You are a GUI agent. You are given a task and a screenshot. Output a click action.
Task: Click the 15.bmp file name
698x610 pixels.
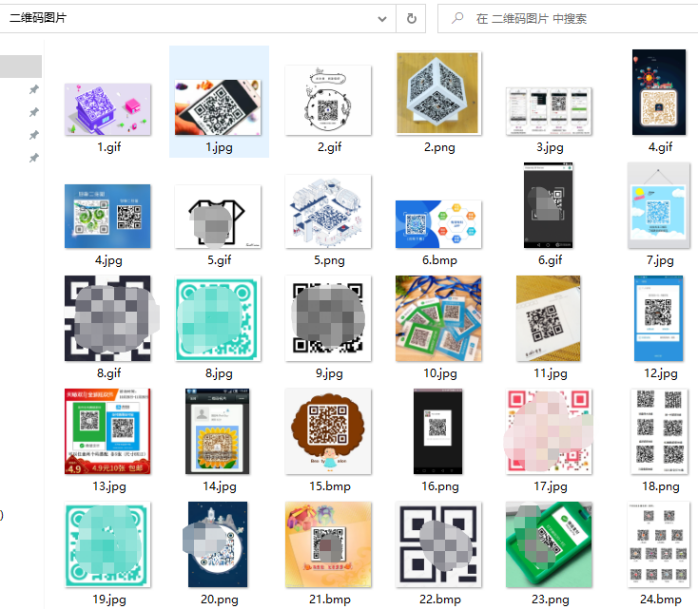click(x=330, y=486)
